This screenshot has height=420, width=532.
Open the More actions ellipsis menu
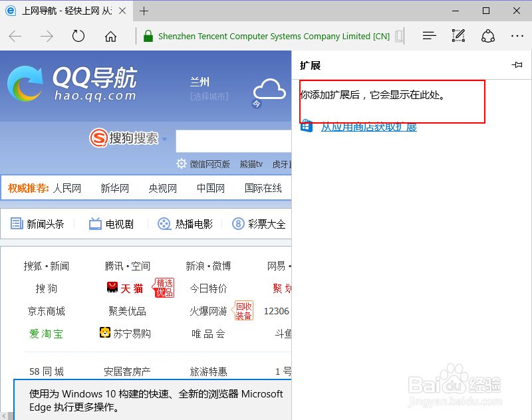(517, 36)
